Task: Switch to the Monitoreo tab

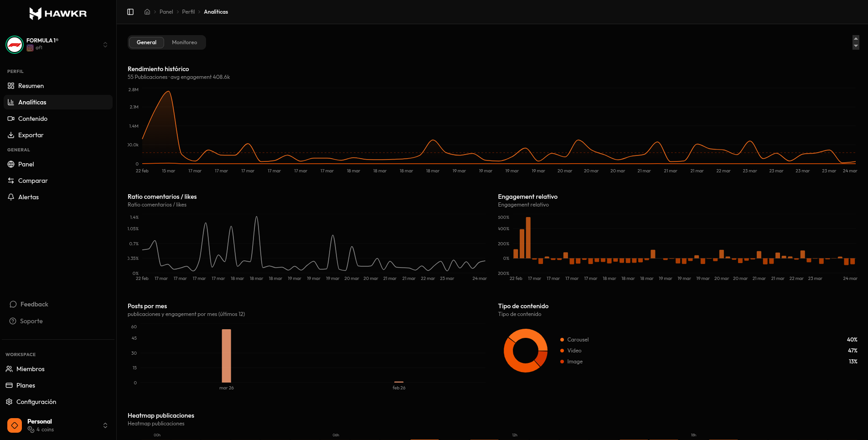Action: pyautogui.click(x=185, y=42)
